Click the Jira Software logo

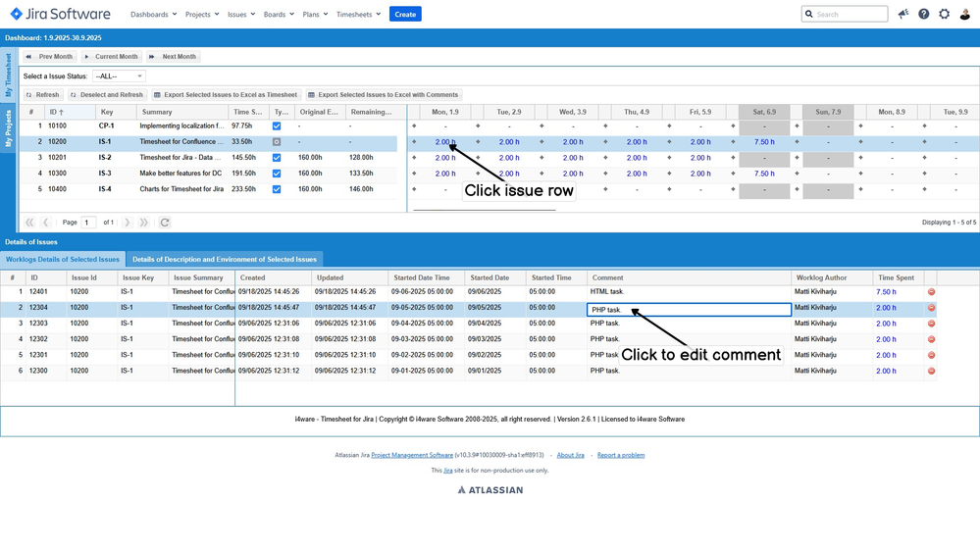click(60, 14)
